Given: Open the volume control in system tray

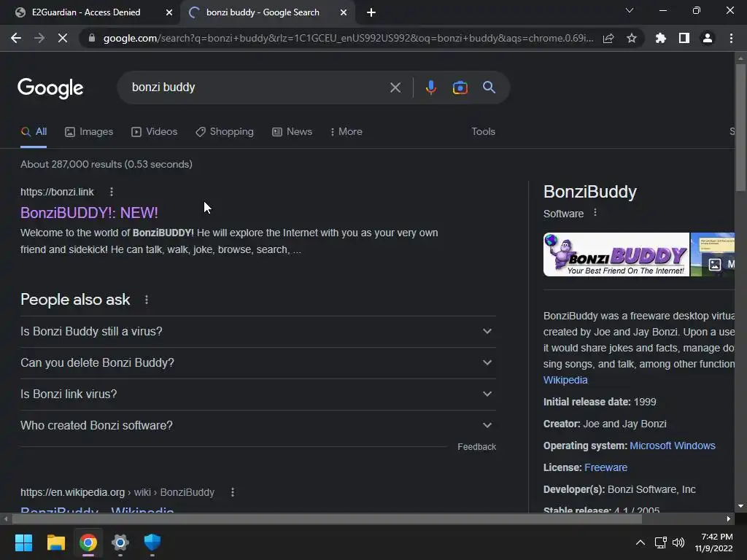Looking at the screenshot, I should click(x=678, y=542).
